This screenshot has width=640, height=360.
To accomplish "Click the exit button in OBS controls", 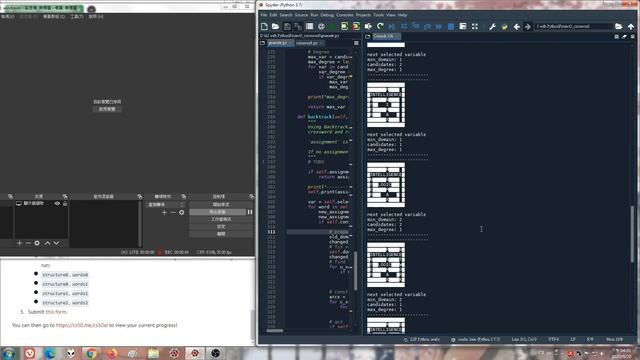I will click(x=221, y=234).
